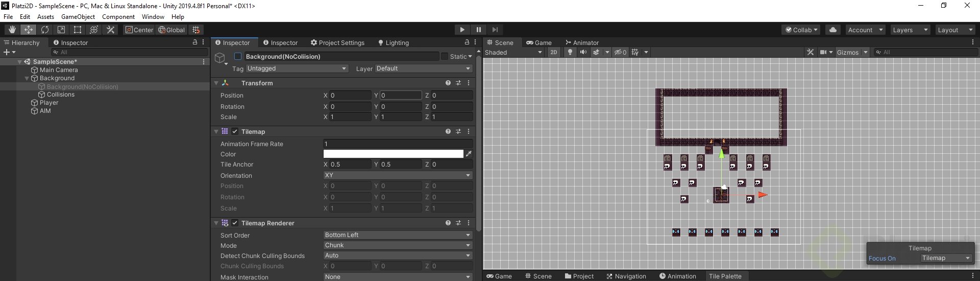
Task: Open scene camera settings icon
Action: [823, 52]
